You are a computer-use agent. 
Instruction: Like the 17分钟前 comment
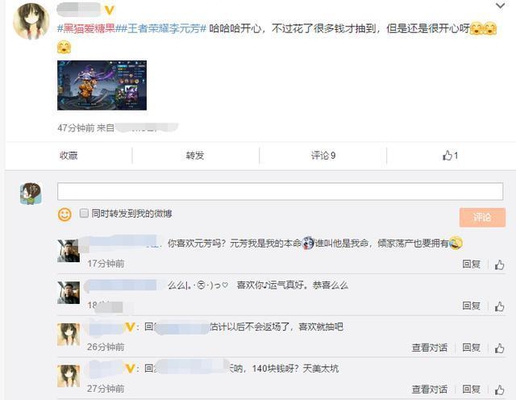pos(499,265)
